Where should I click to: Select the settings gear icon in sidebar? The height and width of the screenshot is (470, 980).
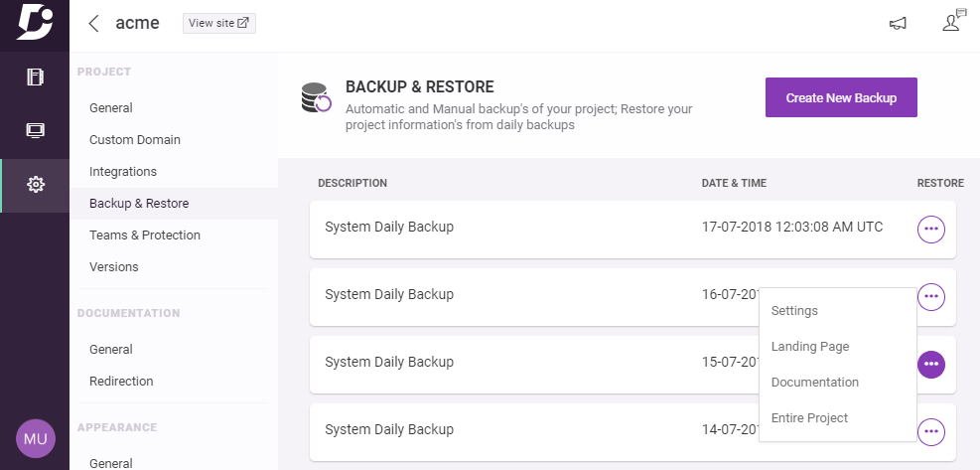(x=35, y=184)
